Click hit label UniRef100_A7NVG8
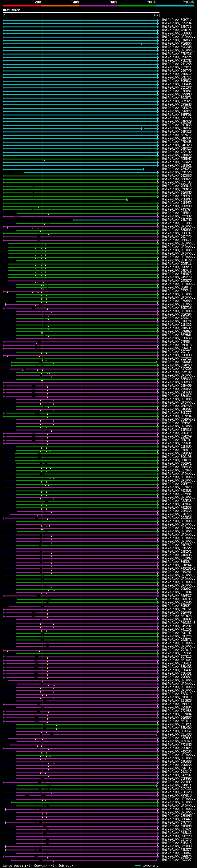 pyautogui.click(x=176, y=40)
